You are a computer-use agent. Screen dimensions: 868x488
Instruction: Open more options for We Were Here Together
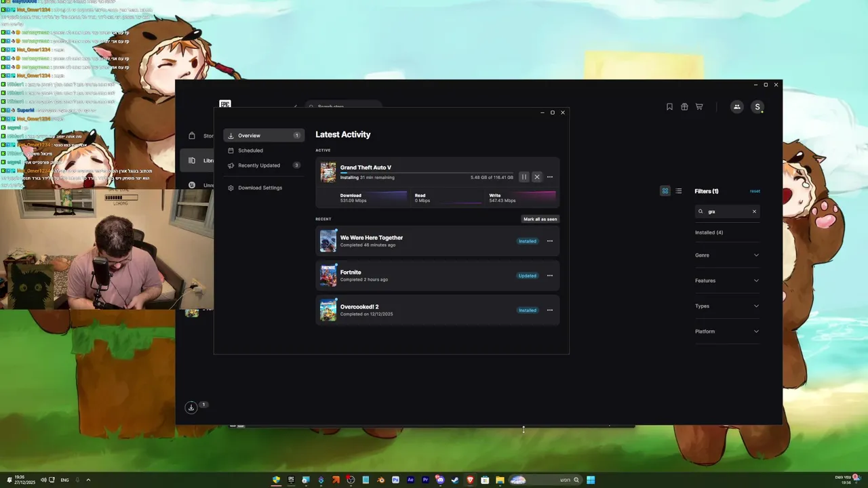click(550, 241)
